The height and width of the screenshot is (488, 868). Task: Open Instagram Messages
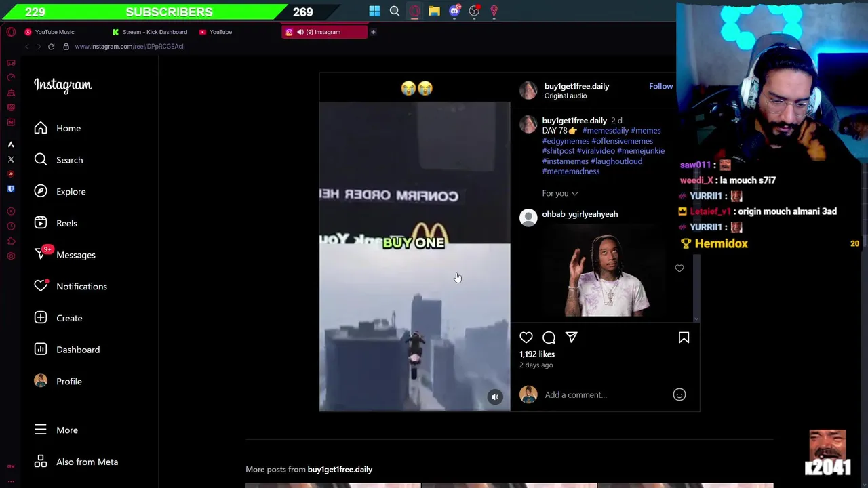click(65, 255)
